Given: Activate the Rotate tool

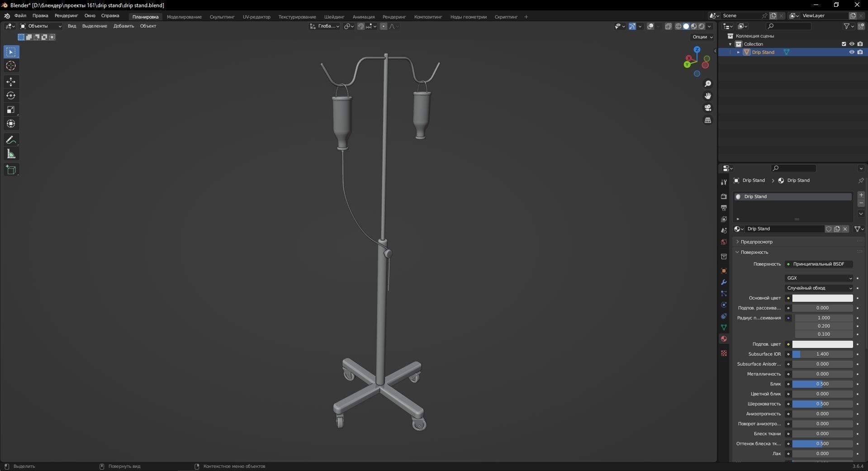Looking at the screenshot, I should [11, 96].
